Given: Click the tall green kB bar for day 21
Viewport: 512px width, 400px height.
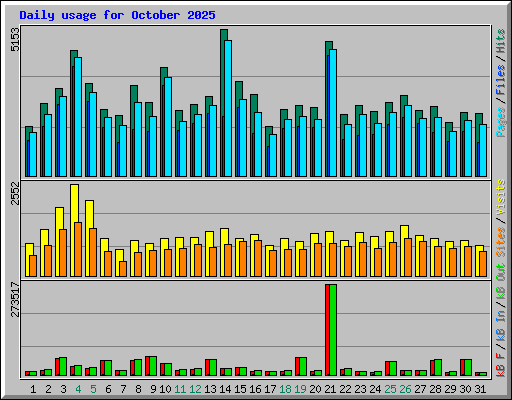Looking at the screenshot, I should (333, 330).
